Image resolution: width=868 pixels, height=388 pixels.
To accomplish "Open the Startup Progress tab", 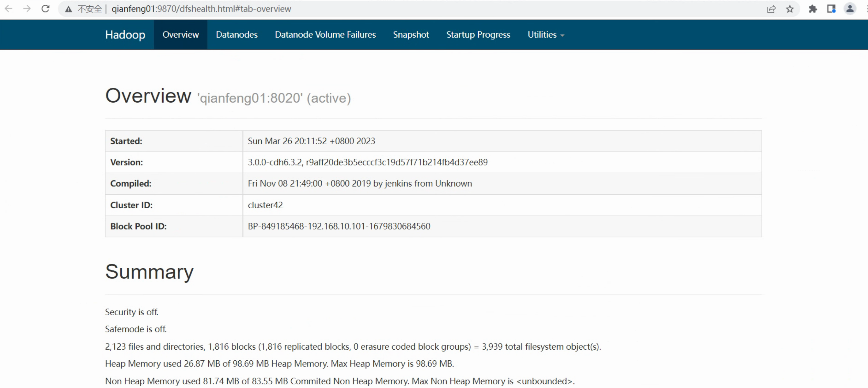I will (478, 35).
